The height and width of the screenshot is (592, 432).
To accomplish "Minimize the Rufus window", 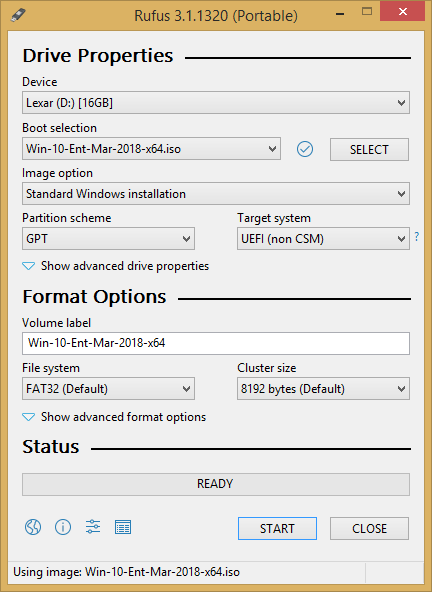I will (x=340, y=14).
